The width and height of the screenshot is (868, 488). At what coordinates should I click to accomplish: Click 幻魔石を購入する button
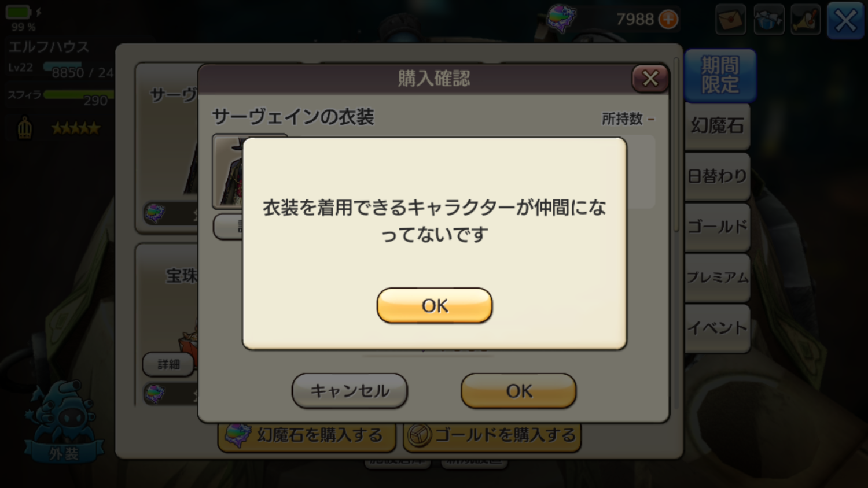coord(307,435)
